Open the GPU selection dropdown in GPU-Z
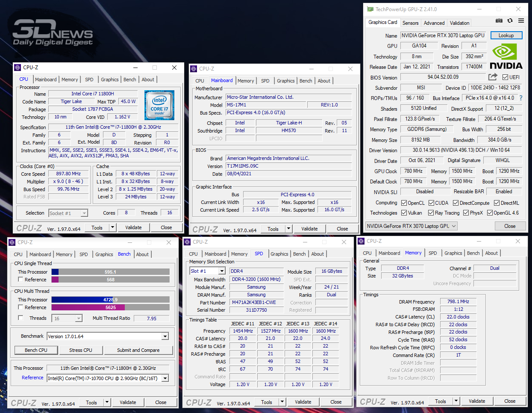The height and width of the screenshot is (413, 532). tap(411, 226)
